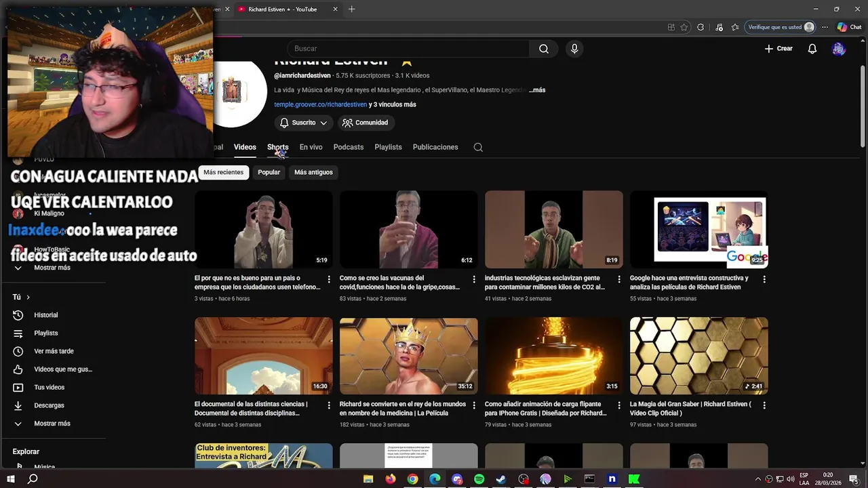Open YouTube notifications bell

(812, 49)
